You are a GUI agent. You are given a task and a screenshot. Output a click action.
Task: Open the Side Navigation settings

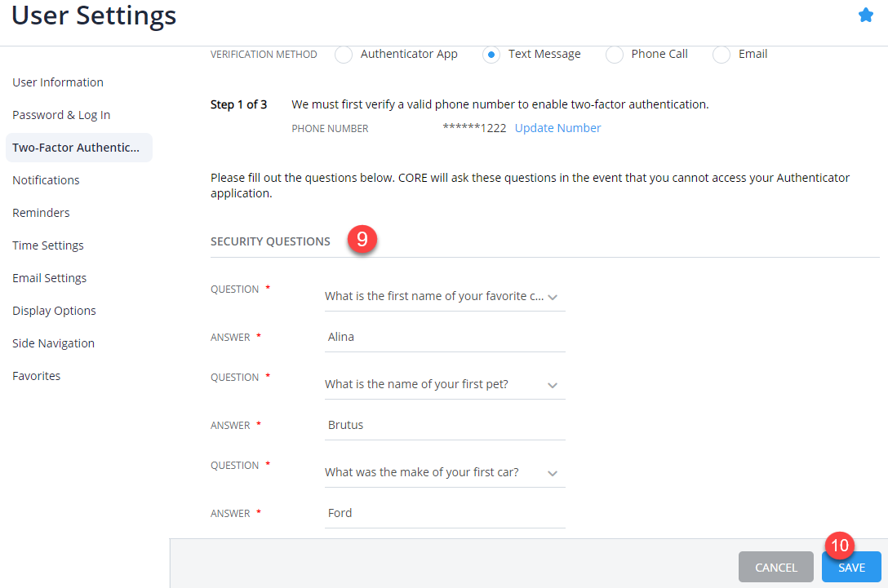tap(53, 343)
